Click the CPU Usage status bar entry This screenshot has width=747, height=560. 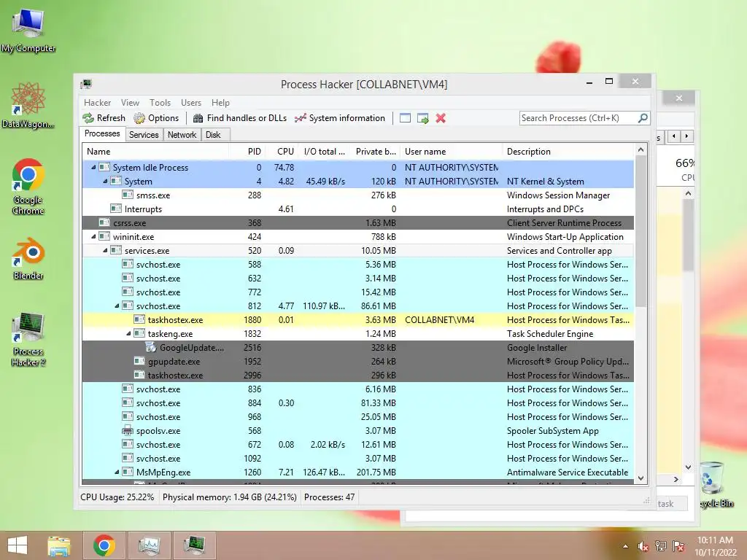117,497
